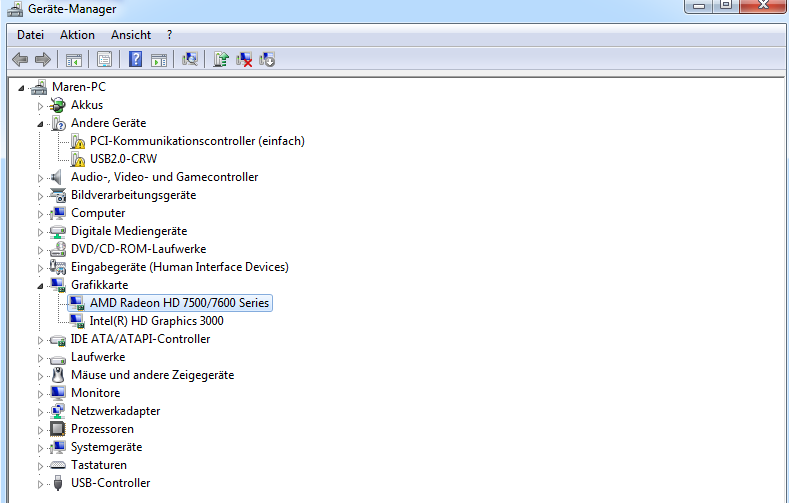Select the Computer label
789x503 pixels.
tap(98, 213)
